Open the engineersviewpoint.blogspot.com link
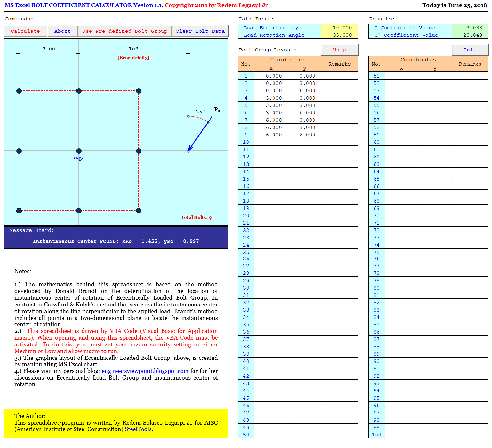Screen dimensions: 492x448 coord(145,371)
